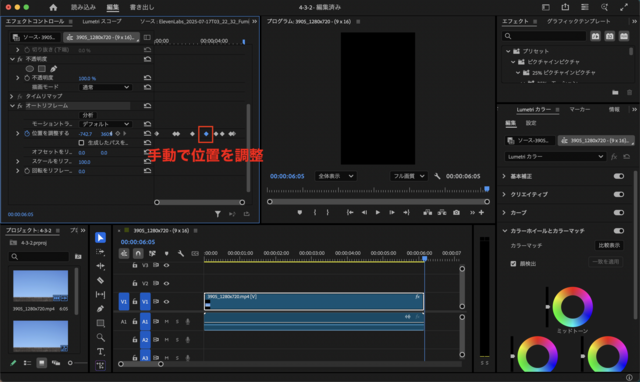
Task: Select the 3905_1280x720.mp4 clip on V1
Action: (x=313, y=302)
